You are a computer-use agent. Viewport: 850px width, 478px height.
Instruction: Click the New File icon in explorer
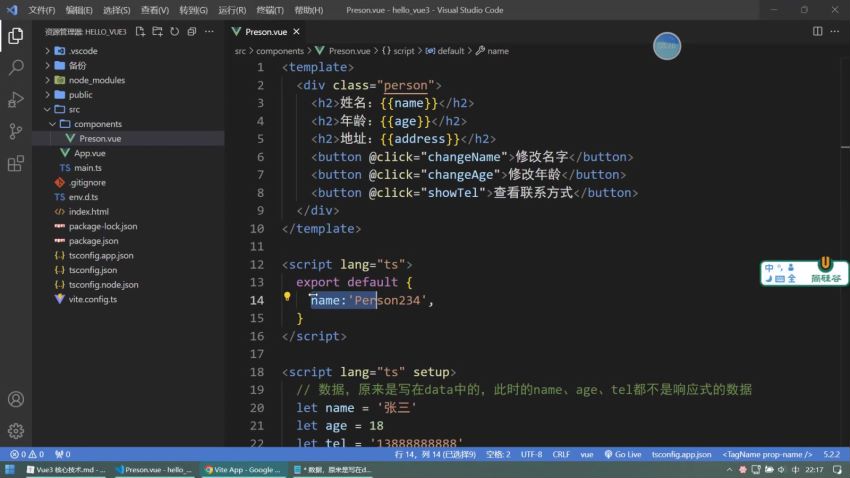[x=140, y=31]
